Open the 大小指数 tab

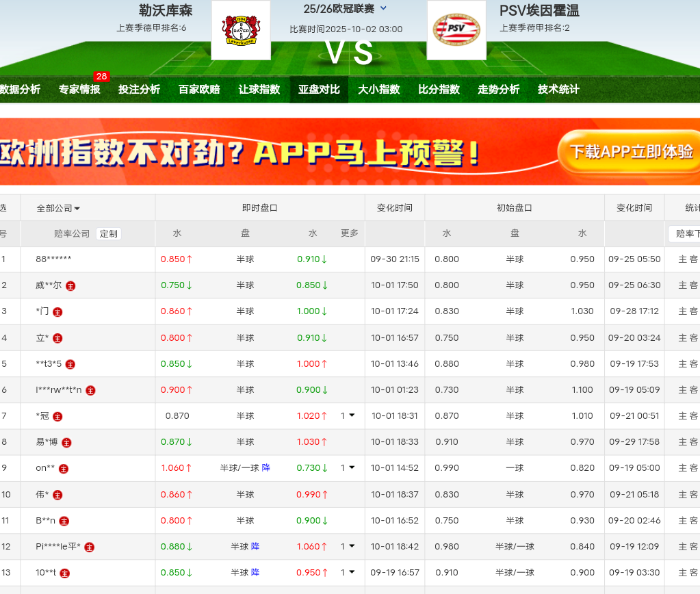378,90
